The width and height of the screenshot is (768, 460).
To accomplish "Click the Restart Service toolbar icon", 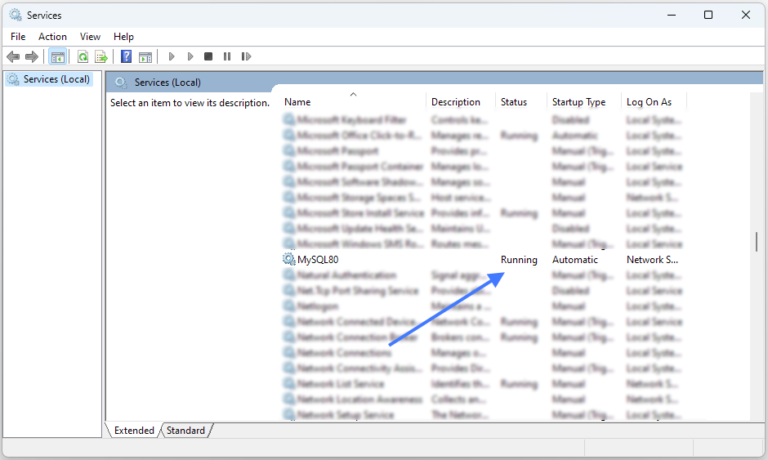I will (246, 56).
